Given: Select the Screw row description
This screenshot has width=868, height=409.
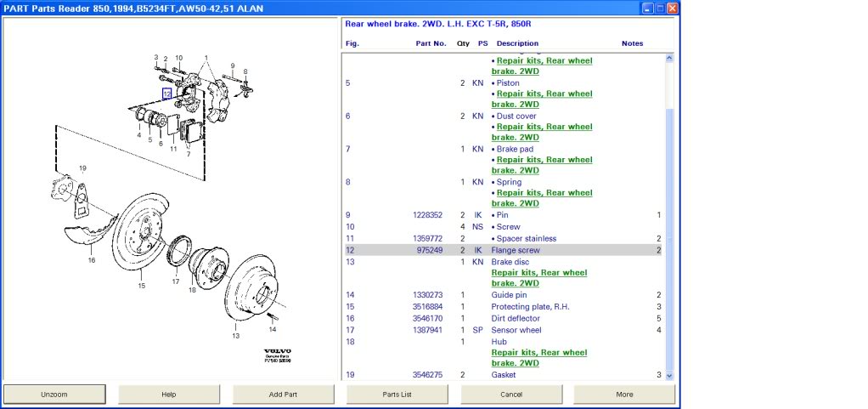Looking at the screenshot, I should (506, 227).
